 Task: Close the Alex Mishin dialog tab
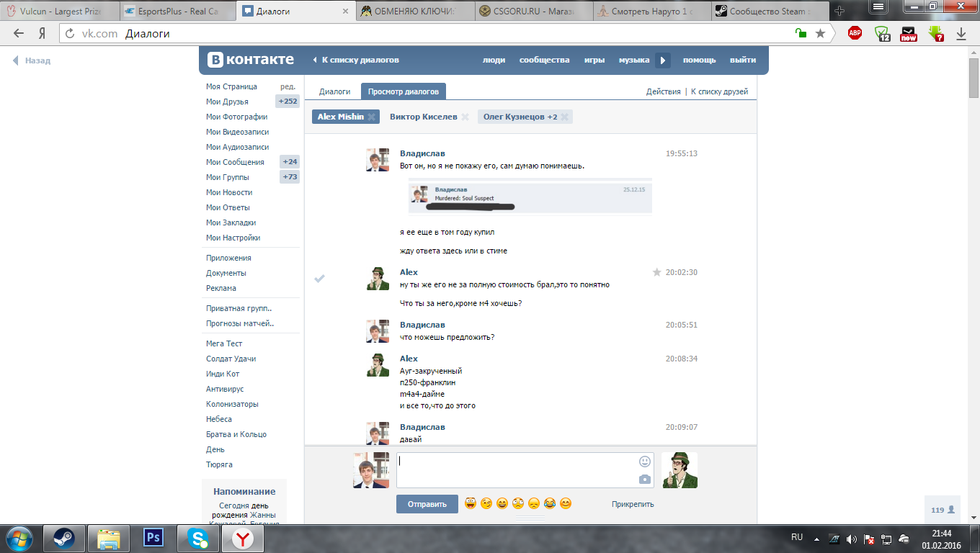click(x=371, y=117)
